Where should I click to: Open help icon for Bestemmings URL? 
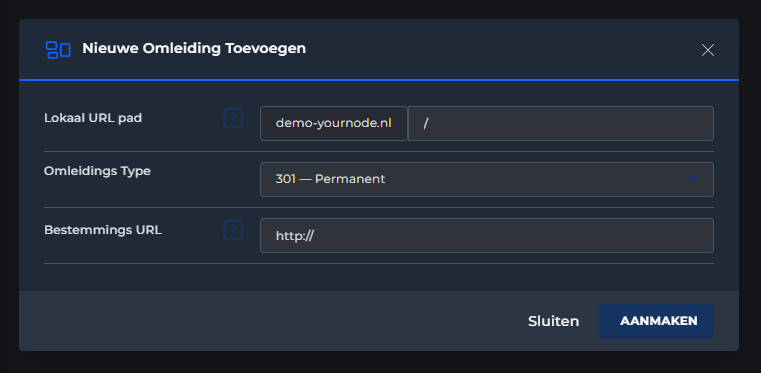click(x=233, y=230)
